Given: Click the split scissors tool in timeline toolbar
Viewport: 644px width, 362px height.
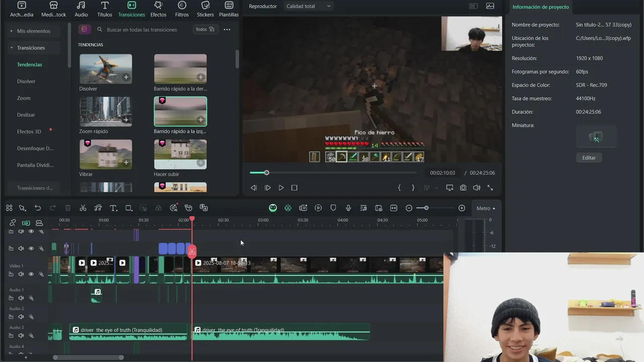Looking at the screenshot, I should (83, 208).
